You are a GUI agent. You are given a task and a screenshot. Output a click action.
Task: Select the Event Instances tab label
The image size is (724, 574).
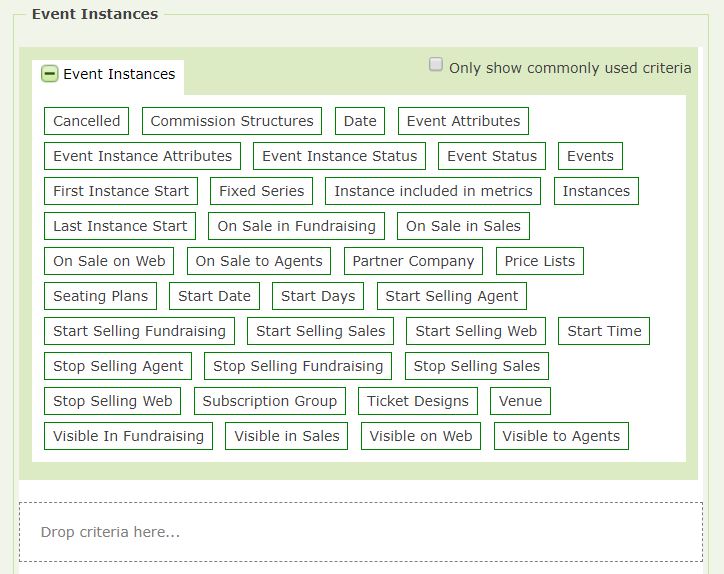pos(119,74)
